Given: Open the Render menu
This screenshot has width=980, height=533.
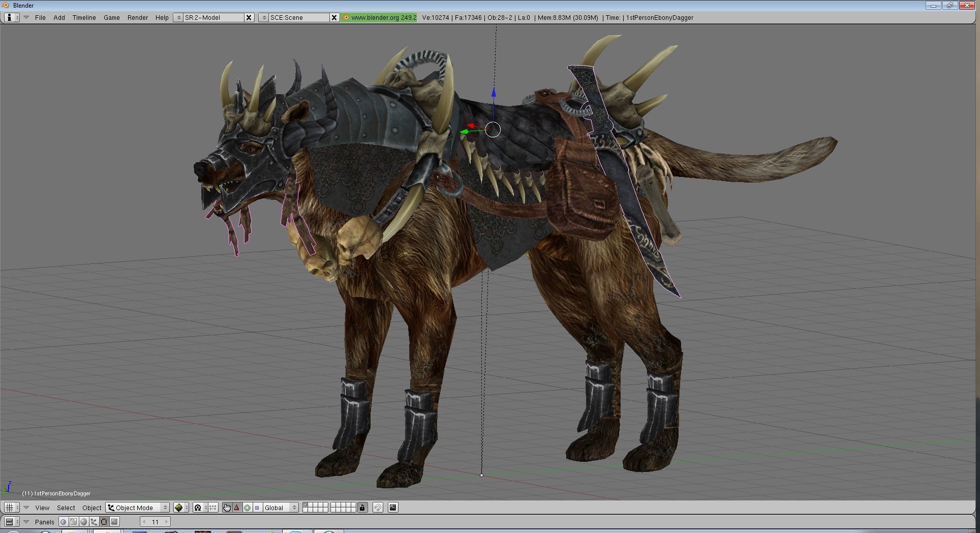Looking at the screenshot, I should click(x=137, y=17).
